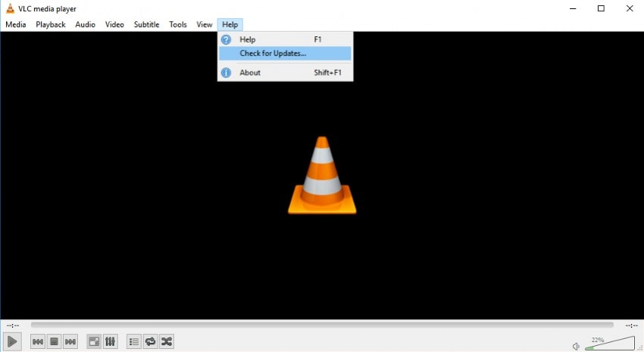Close the VLC media player window
The height and width of the screenshot is (352, 644).
click(x=629, y=8)
